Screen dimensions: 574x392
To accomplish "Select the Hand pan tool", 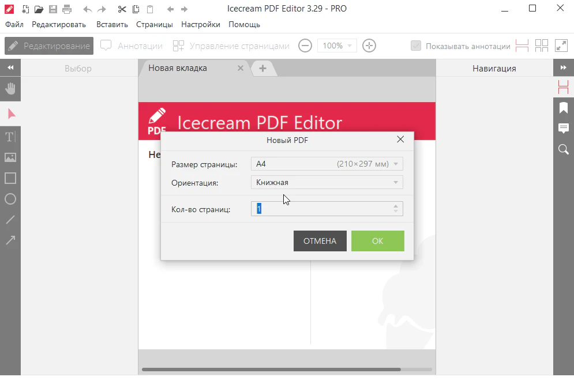I will point(10,89).
